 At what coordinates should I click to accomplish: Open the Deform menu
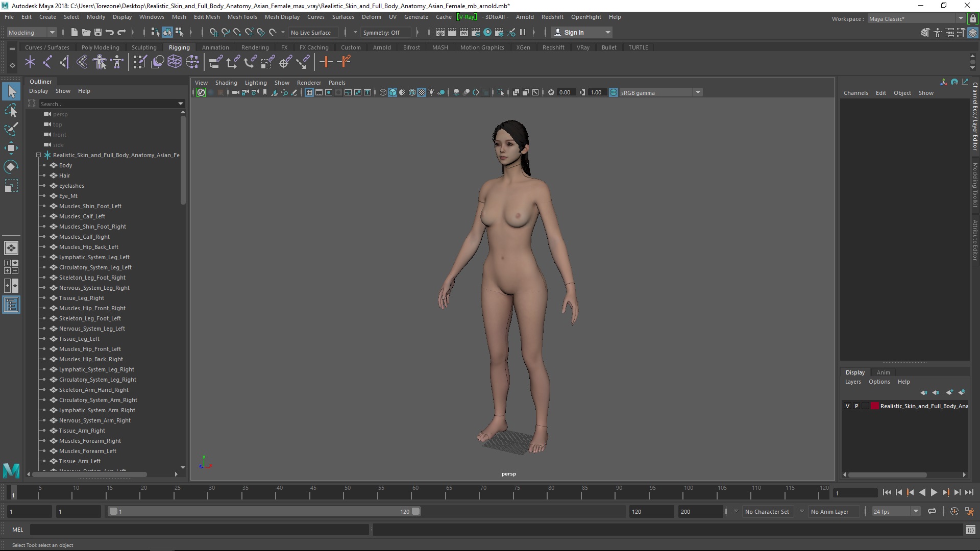(x=372, y=17)
